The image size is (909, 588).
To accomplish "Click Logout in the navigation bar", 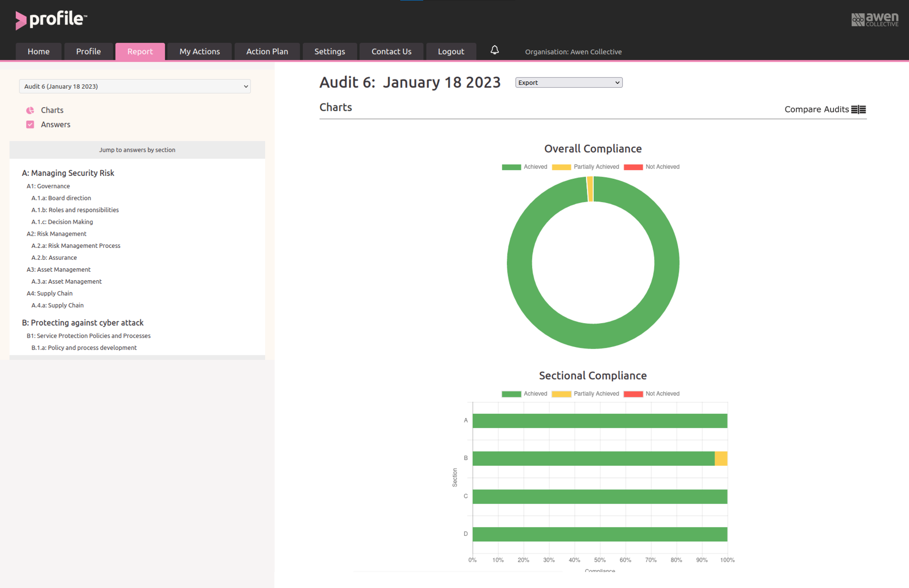I will (x=451, y=52).
